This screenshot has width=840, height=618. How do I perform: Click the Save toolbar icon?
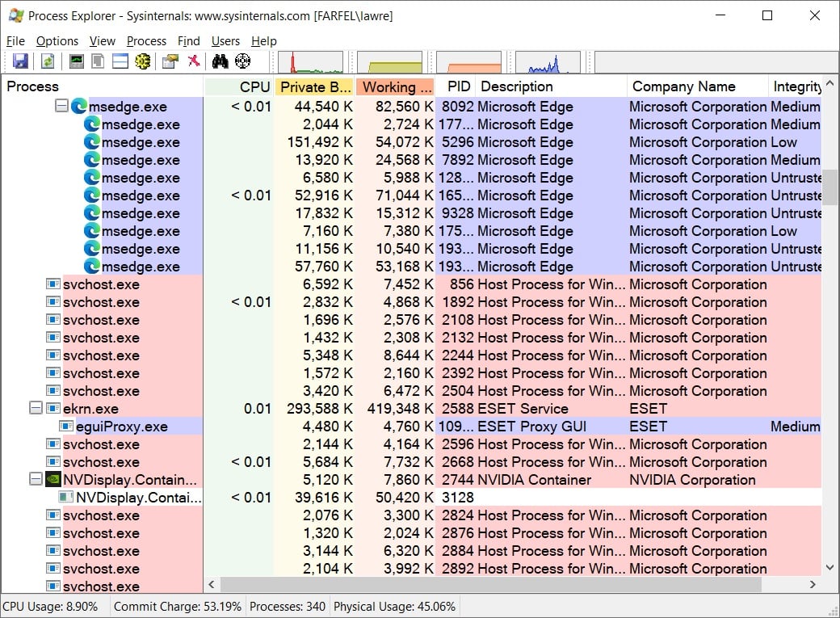[x=20, y=61]
